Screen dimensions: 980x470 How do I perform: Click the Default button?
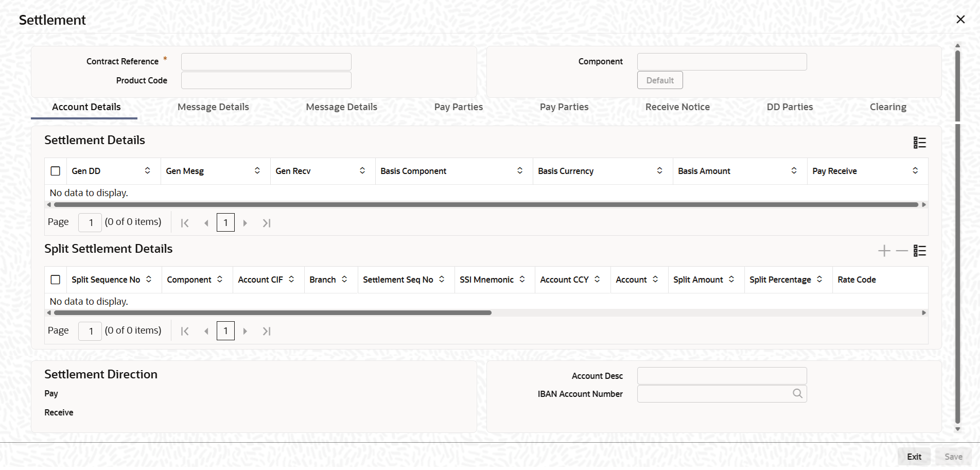660,80
